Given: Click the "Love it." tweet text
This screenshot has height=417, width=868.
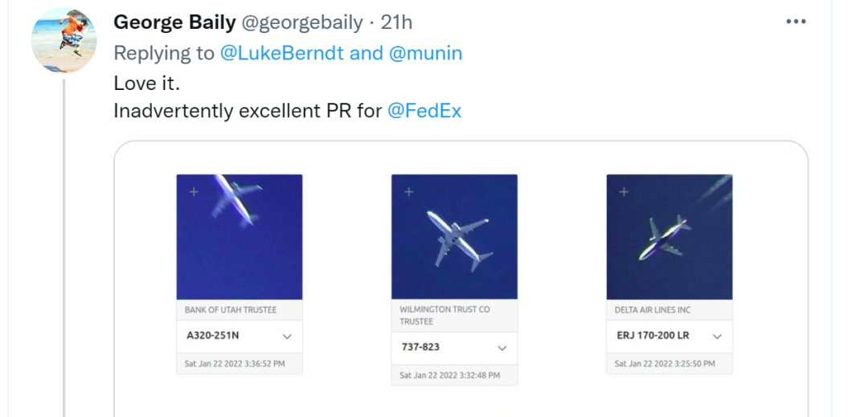Looking at the screenshot, I should [146, 83].
